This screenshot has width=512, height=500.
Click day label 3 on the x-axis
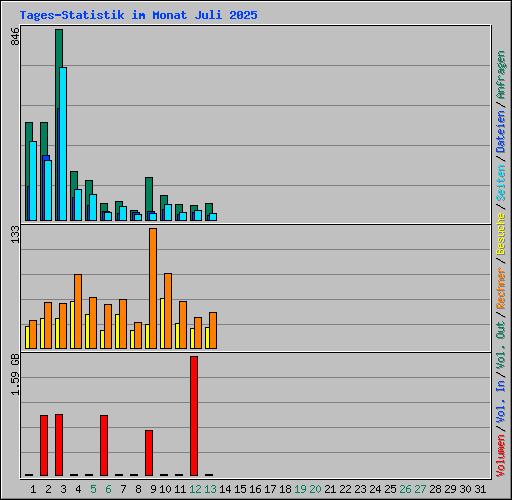point(63,489)
